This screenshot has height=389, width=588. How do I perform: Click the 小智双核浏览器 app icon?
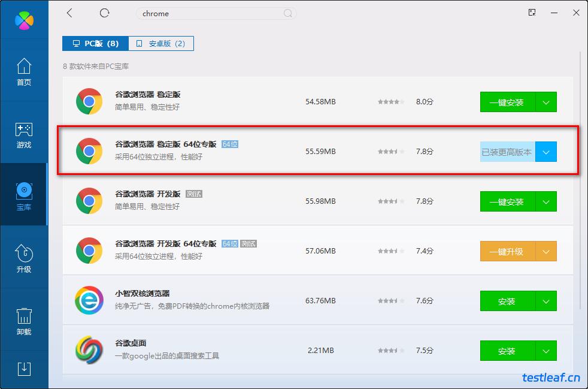pos(89,301)
